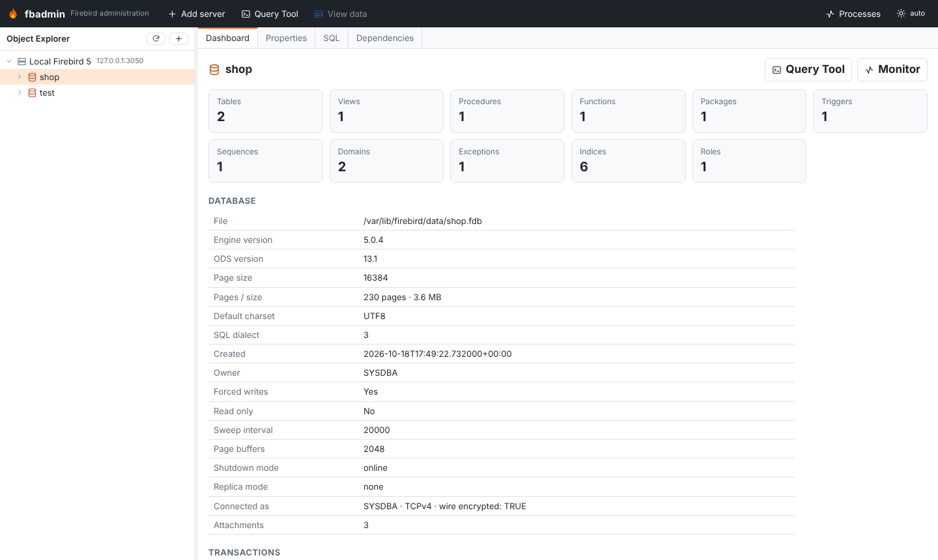This screenshot has width=938, height=560.
Task: Open the Domains card showing 2
Action: pyautogui.click(x=386, y=161)
